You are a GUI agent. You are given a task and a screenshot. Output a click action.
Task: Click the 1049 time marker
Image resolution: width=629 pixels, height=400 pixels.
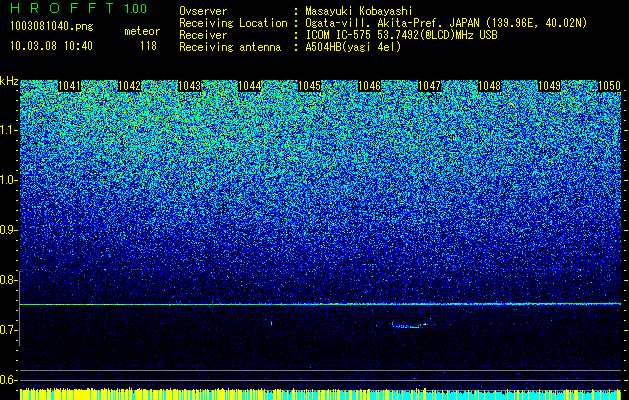(549, 86)
